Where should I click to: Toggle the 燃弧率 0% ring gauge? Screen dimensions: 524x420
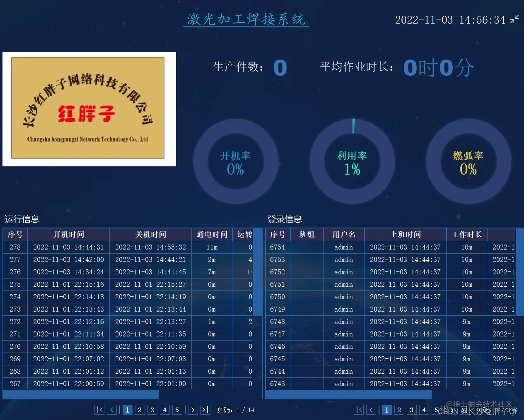468,161
